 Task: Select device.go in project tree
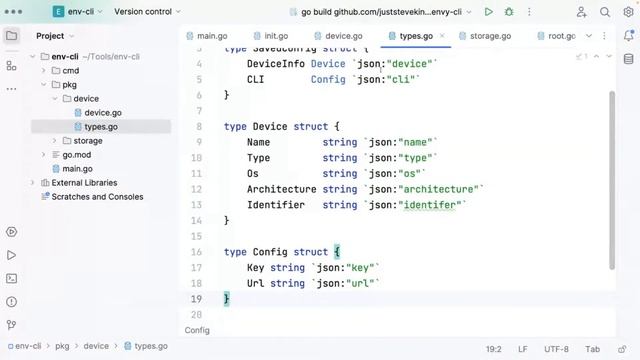102,113
